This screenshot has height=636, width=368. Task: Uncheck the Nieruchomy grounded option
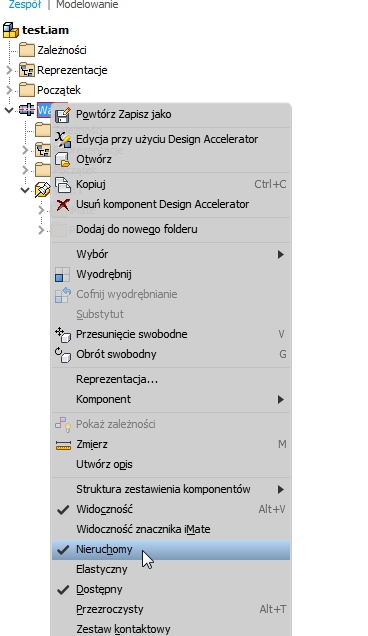pyautogui.click(x=63, y=550)
